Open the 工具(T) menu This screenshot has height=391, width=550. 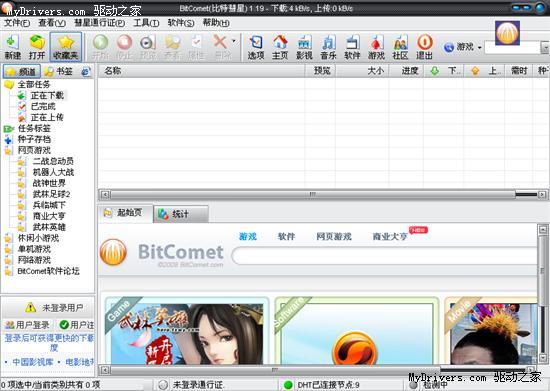[x=146, y=23]
